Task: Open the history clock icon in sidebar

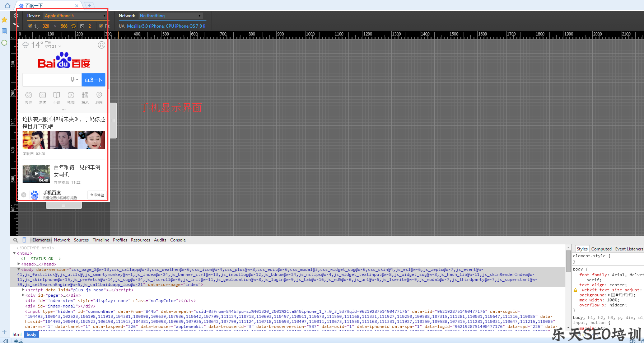Action: (4, 43)
